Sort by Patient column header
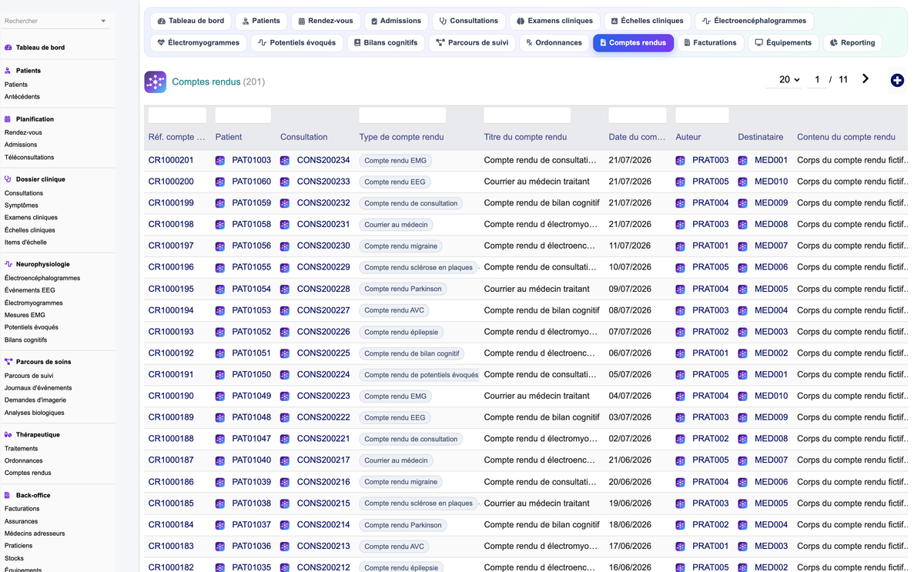The width and height of the screenshot is (924, 572). click(x=229, y=137)
